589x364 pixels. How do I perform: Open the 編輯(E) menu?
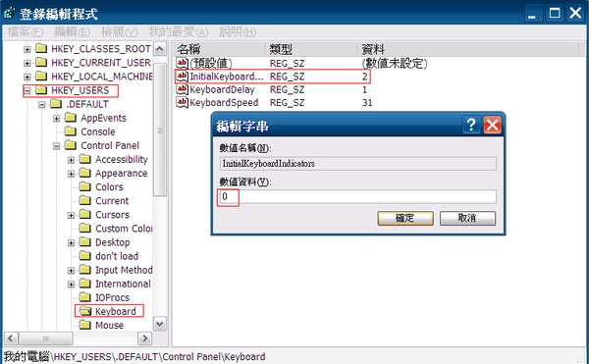72,32
